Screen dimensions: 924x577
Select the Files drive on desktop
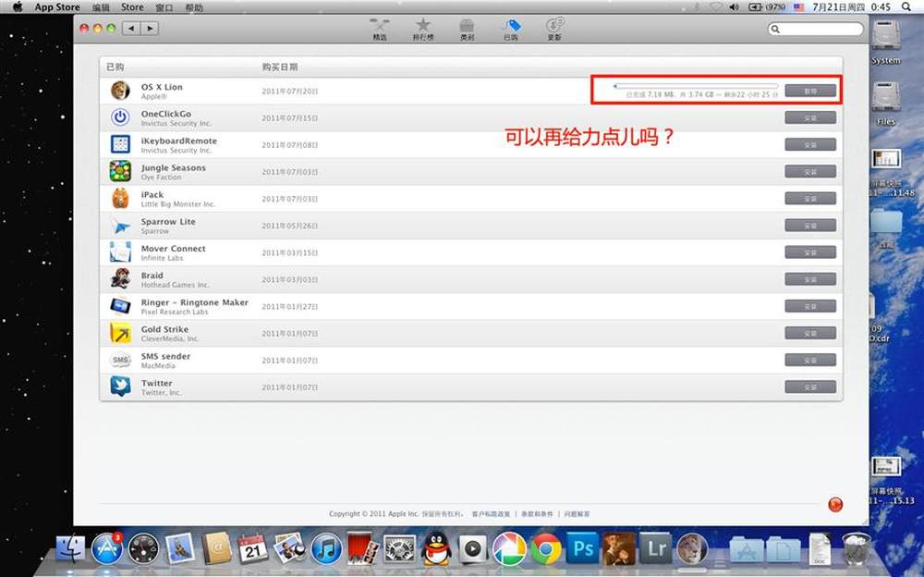coord(886,104)
